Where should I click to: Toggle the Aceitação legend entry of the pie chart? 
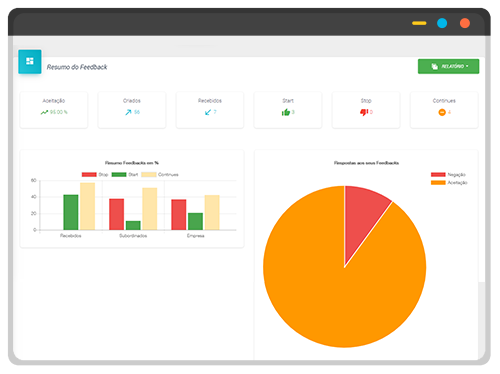(449, 182)
